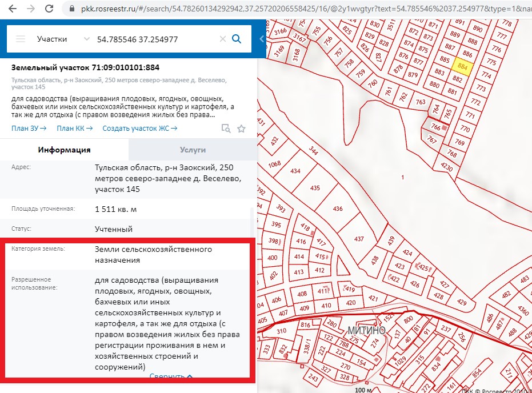Clear the search coordinates with X icon
The width and height of the screenshot is (532, 393).
[x=223, y=39]
